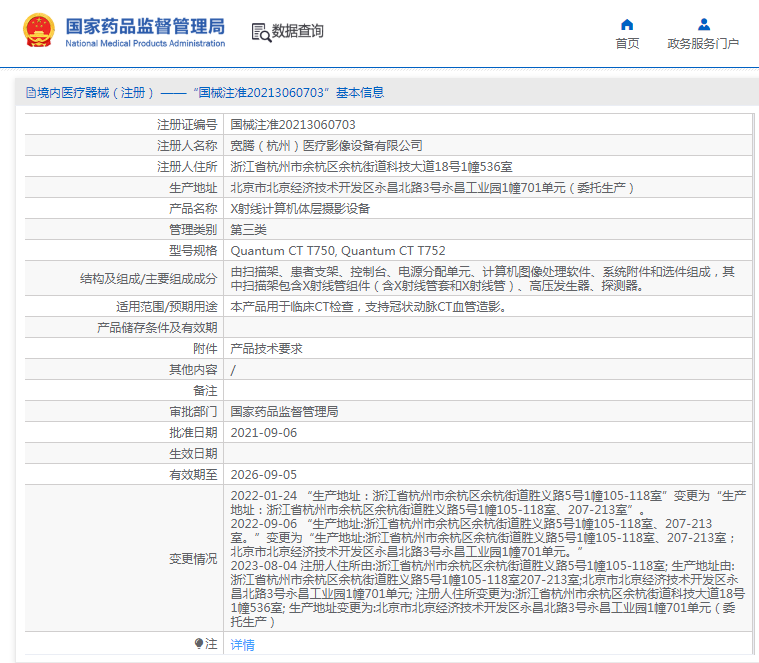Click the lightbulb icon beside 注
Image resolution: width=759 pixels, height=663 pixels.
pyautogui.click(x=198, y=643)
